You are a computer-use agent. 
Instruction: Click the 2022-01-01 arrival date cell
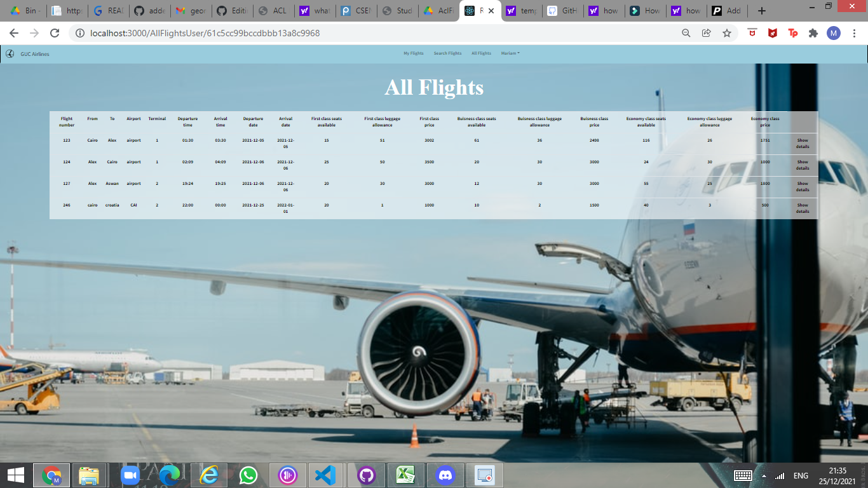click(286, 208)
